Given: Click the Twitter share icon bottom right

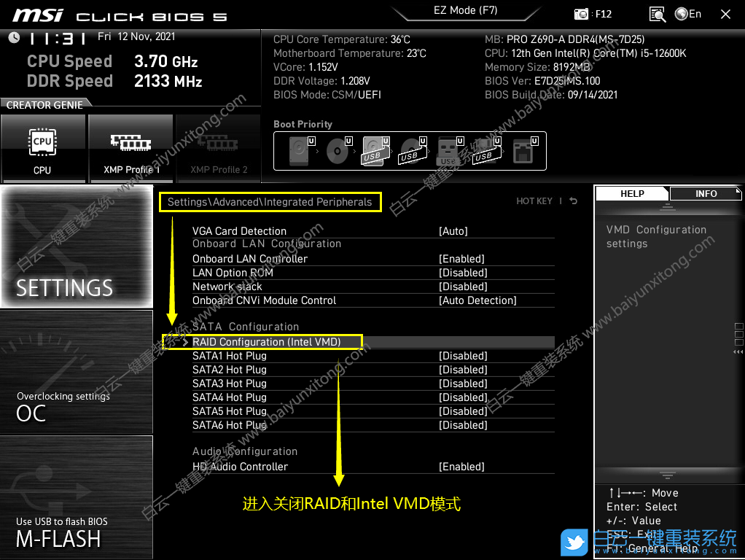Looking at the screenshot, I should pos(574,542).
